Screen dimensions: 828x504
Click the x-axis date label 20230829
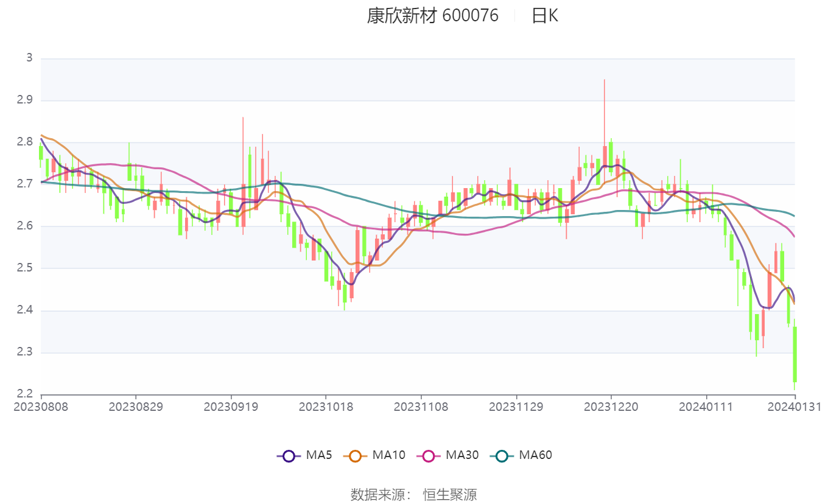point(136,407)
